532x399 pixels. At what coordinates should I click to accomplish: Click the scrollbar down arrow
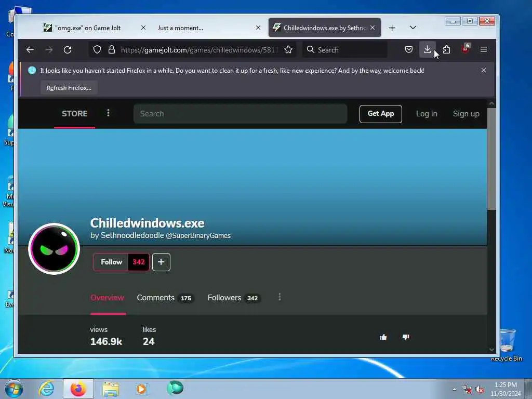(491, 350)
